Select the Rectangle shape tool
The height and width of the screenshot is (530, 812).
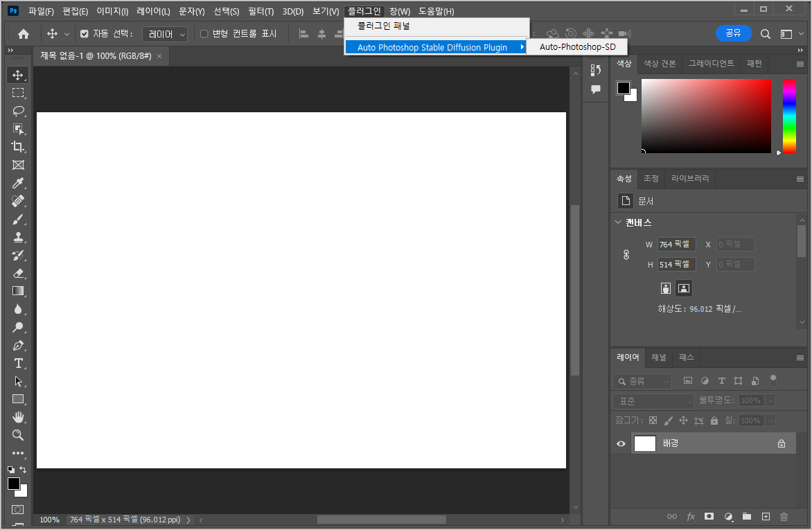pyautogui.click(x=18, y=400)
